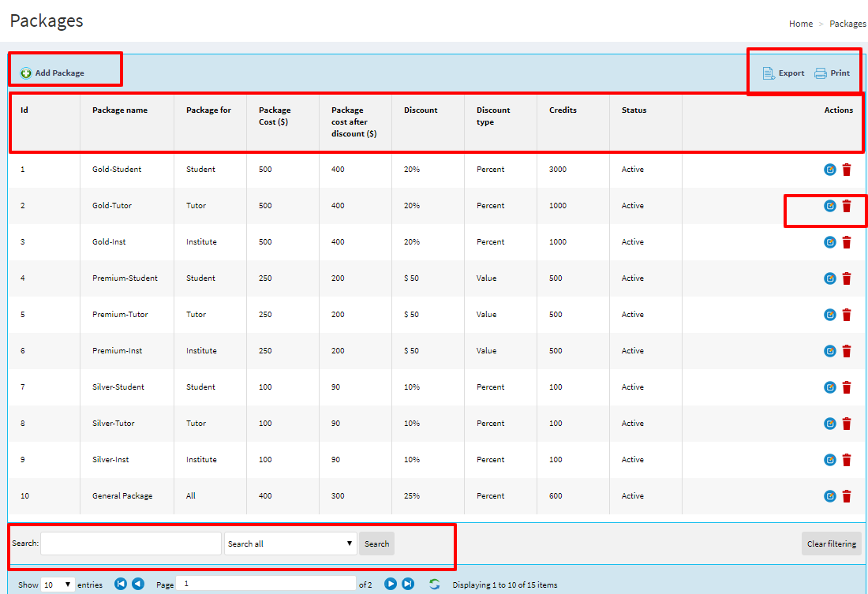868x594 pixels.
Task: Click the Clear filtering button
Action: coord(831,544)
